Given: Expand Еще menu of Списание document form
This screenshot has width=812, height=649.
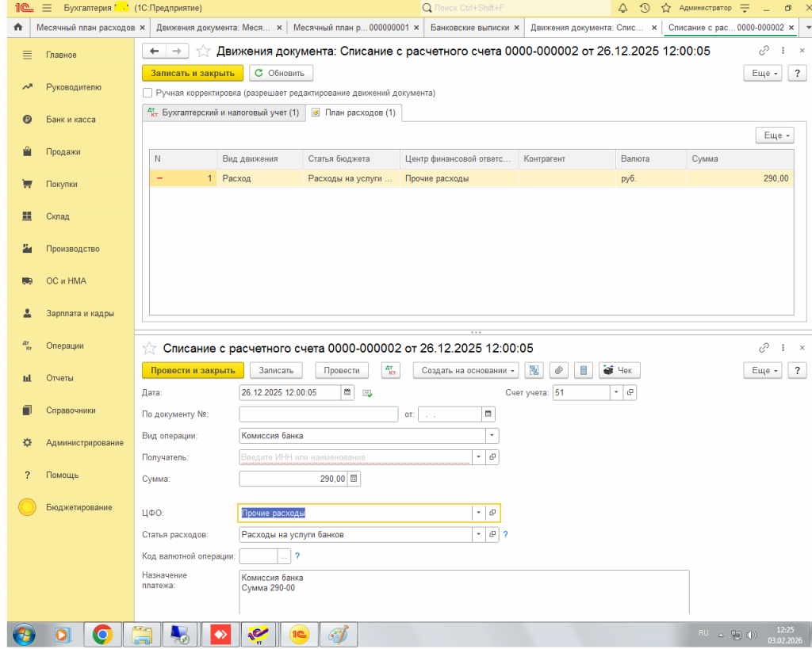Looking at the screenshot, I should coord(763,370).
